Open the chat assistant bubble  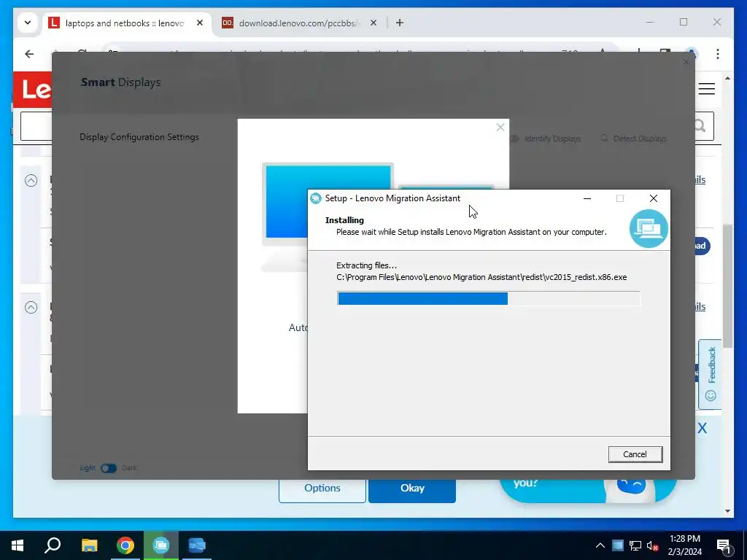coord(589,491)
